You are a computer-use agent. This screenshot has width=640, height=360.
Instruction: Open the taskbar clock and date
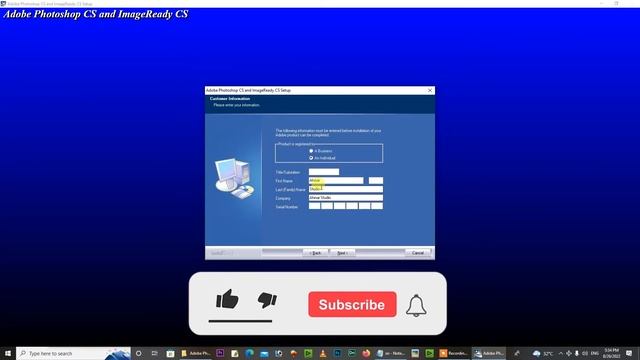611,353
